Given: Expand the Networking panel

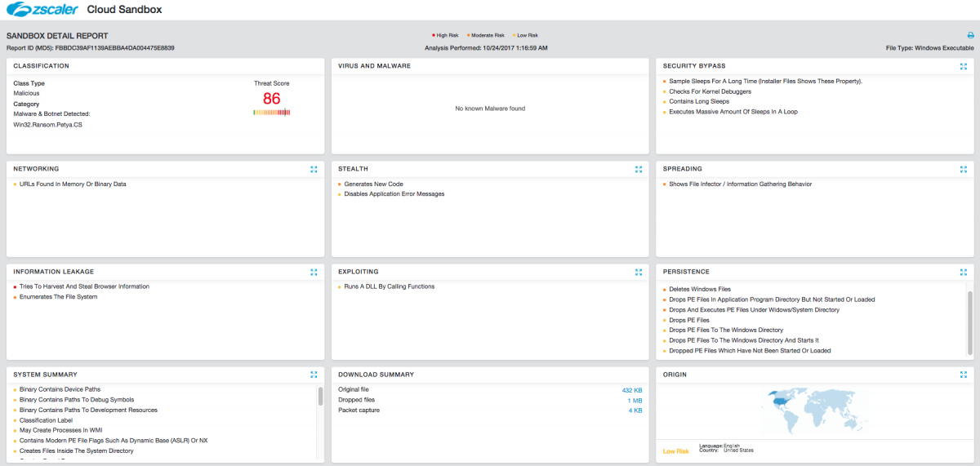Looking at the screenshot, I should pos(314,169).
